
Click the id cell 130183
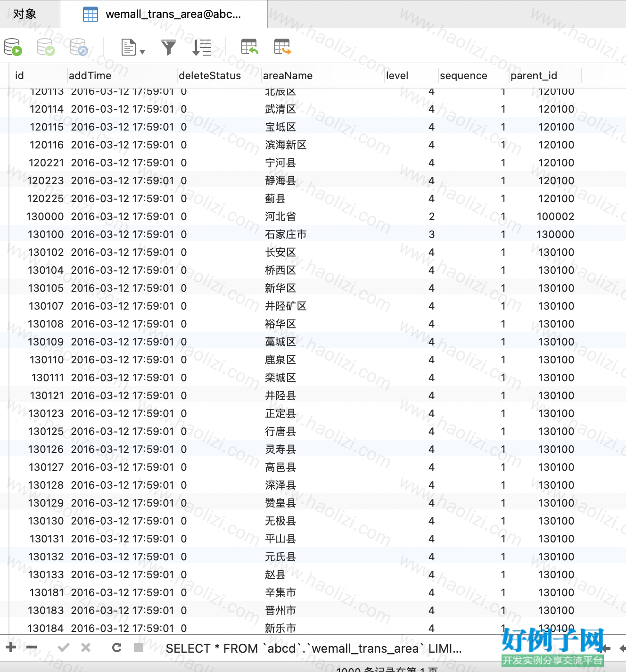46,610
